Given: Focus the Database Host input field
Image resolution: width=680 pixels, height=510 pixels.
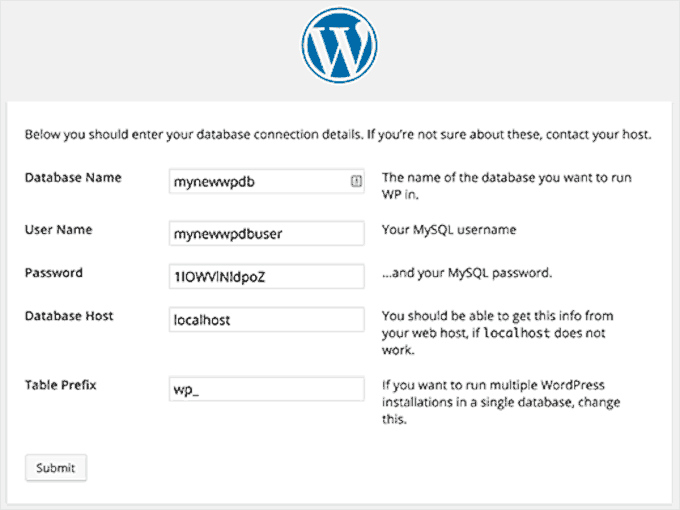Looking at the screenshot, I should pyautogui.click(x=267, y=320).
